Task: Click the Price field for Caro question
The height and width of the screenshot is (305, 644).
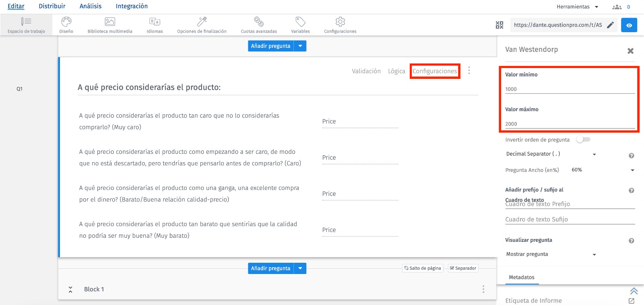Action: point(360,158)
